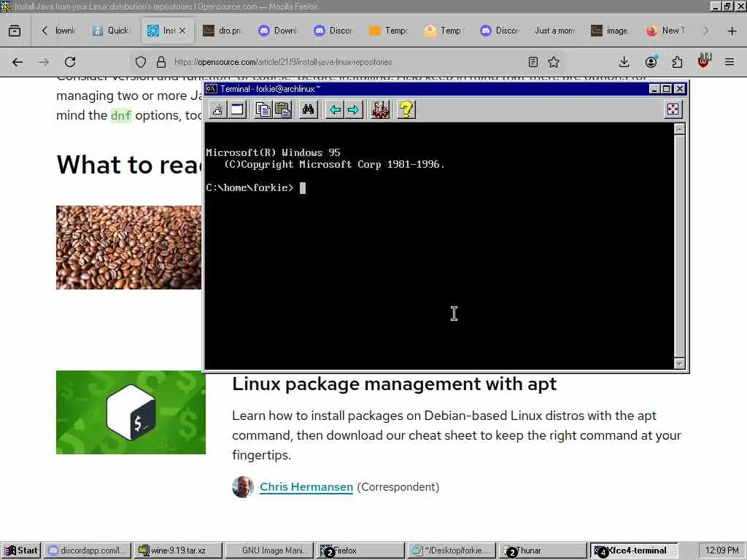Image resolution: width=747 pixels, height=560 pixels.
Task: Open Chris Hermansen author link
Action: tap(306, 487)
